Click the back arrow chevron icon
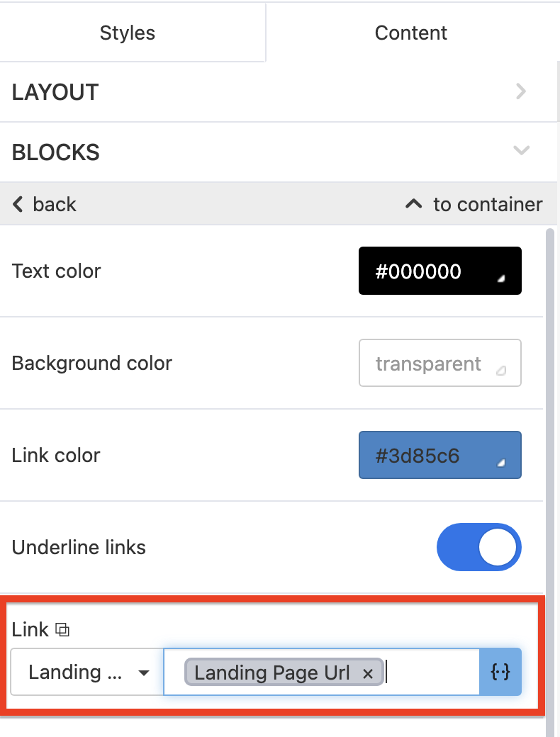 (x=18, y=205)
